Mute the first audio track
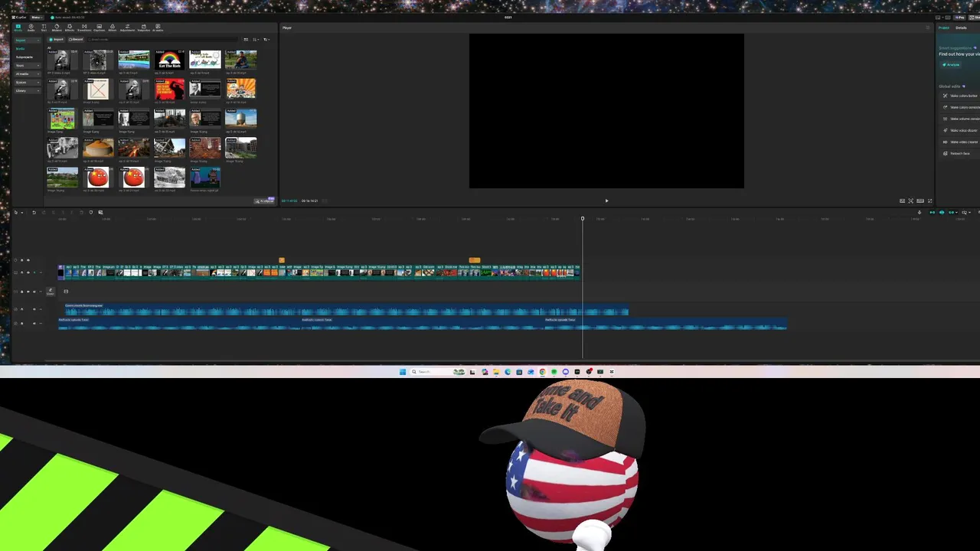Screen dimensions: 980x551 34,309
